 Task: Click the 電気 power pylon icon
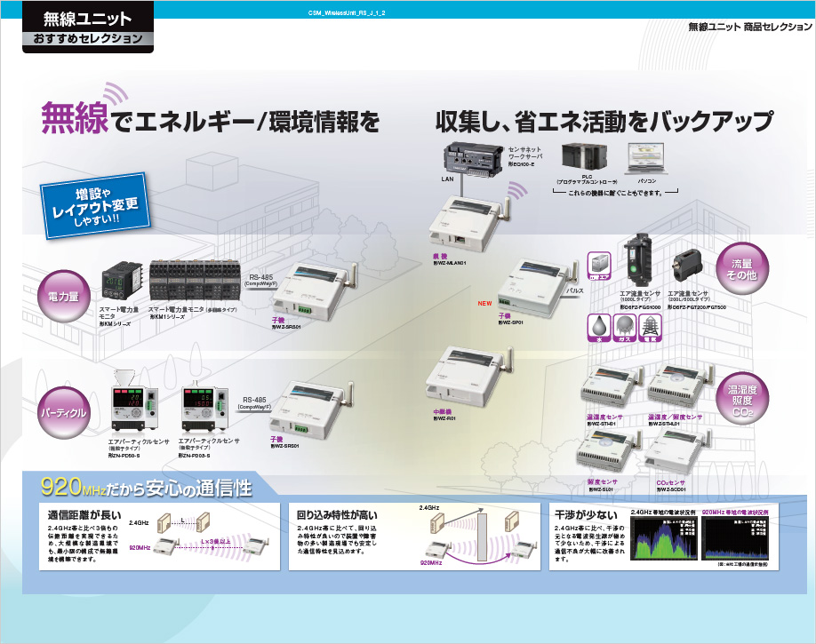point(650,328)
